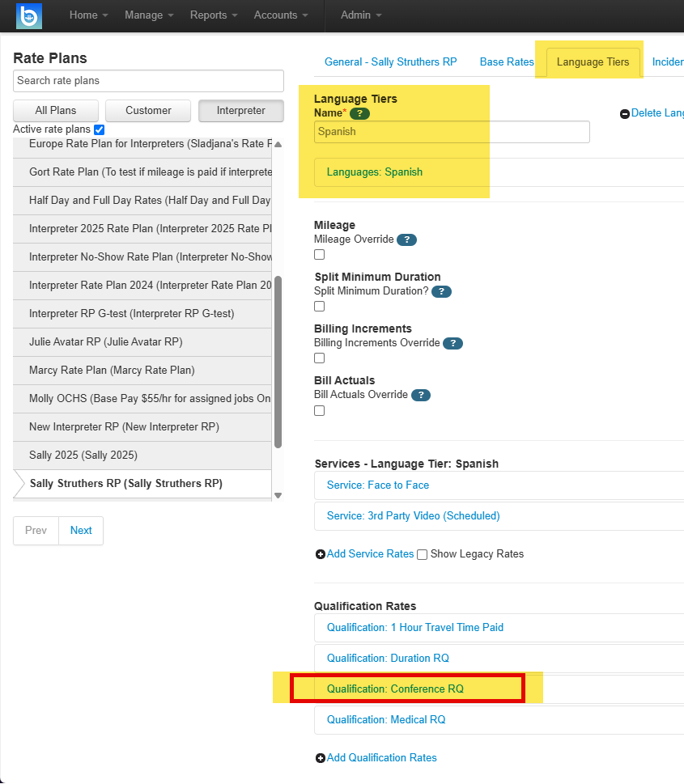Image resolution: width=684 pixels, height=784 pixels.
Task: Check the Show Legacy Rates checkbox
Action: (423, 554)
